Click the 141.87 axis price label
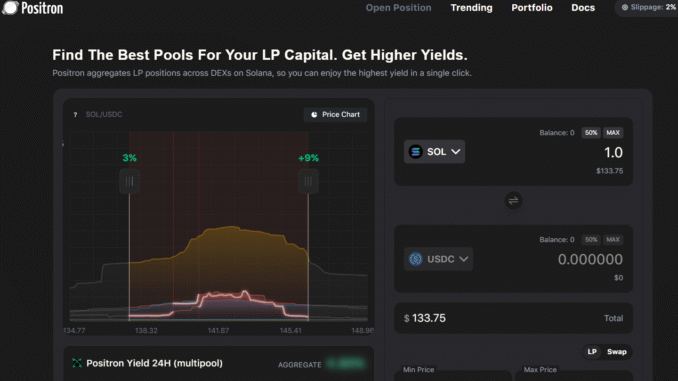This screenshot has width=678, height=381. click(218, 330)
